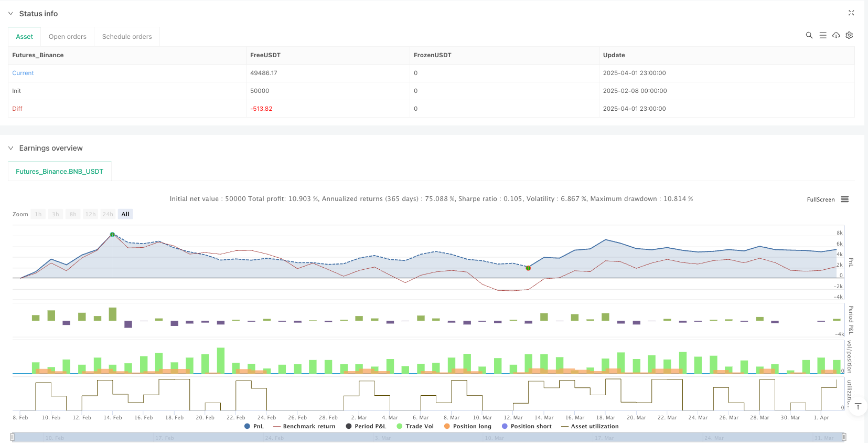The image size is (868, 443).
Task: Open the chart hamburger menu icon
Action: click(x=844, y=199)
